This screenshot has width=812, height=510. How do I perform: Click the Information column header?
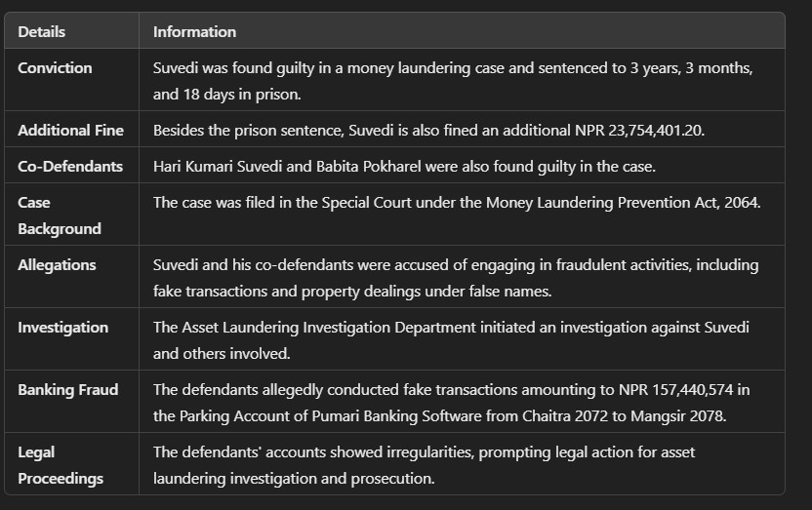[194, 31]
